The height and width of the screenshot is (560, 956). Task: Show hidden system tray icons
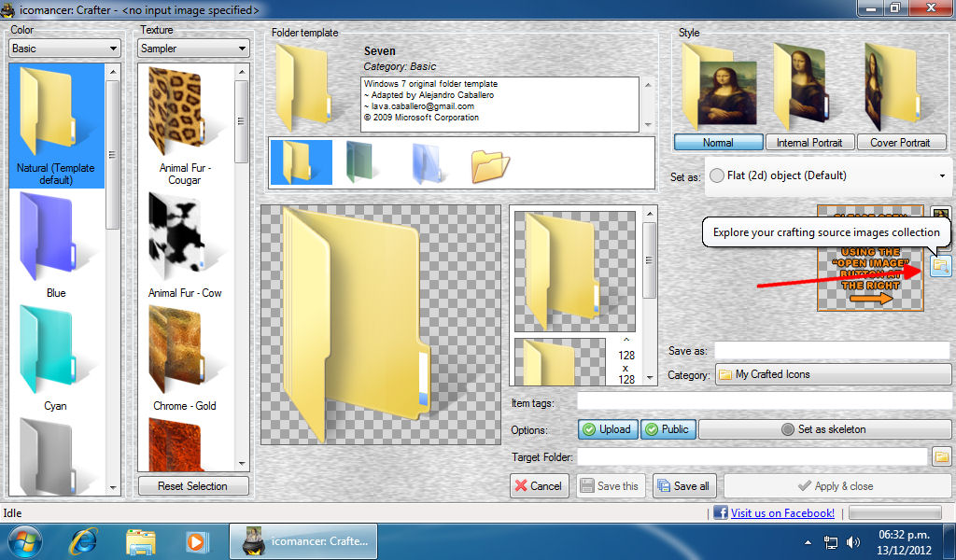click(x=808, y=541)
